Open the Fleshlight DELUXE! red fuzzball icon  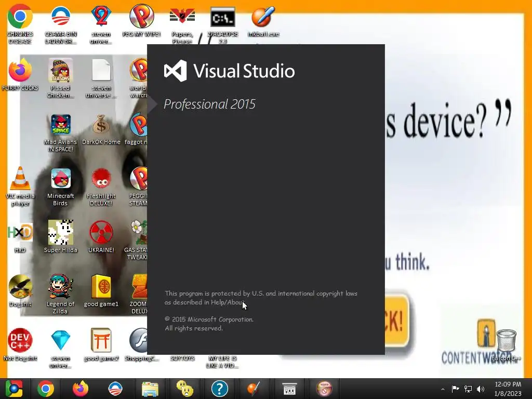click(x=101, y=186)
